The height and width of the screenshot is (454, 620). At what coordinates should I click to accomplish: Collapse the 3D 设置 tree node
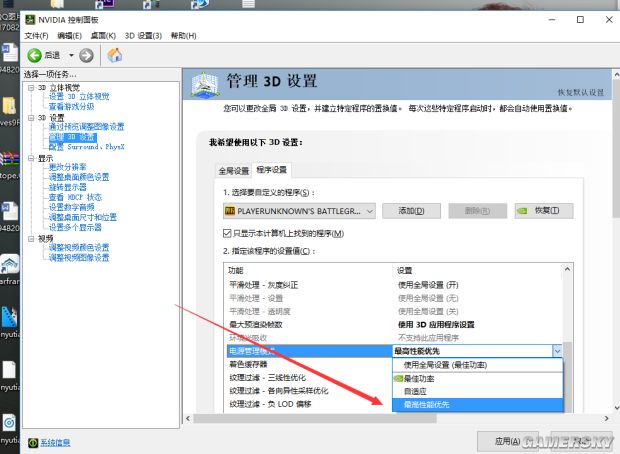click(x=31, y=117)
